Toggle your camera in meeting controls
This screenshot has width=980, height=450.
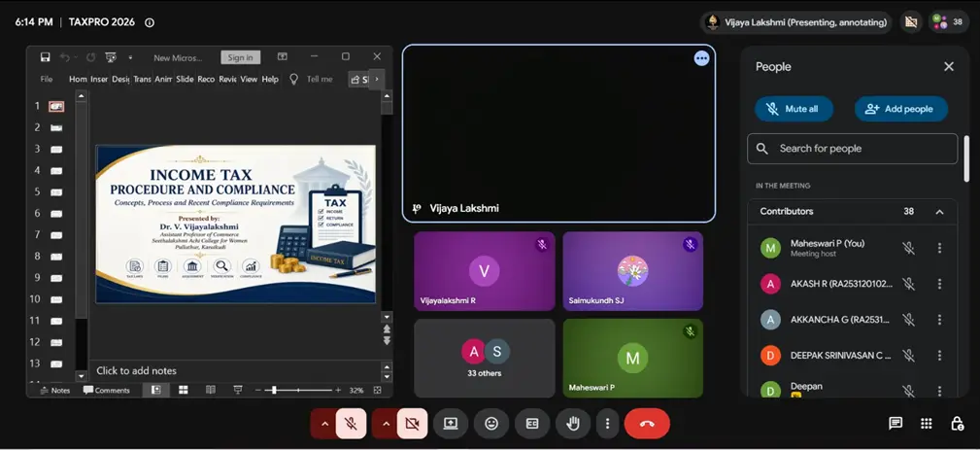click(x=412, y=424)
